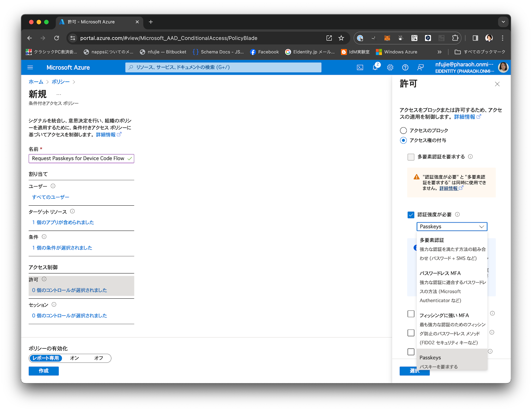Open Azure portal hamburger menu
Viewport: 532px width, 411px height.
tap(30, 67)
